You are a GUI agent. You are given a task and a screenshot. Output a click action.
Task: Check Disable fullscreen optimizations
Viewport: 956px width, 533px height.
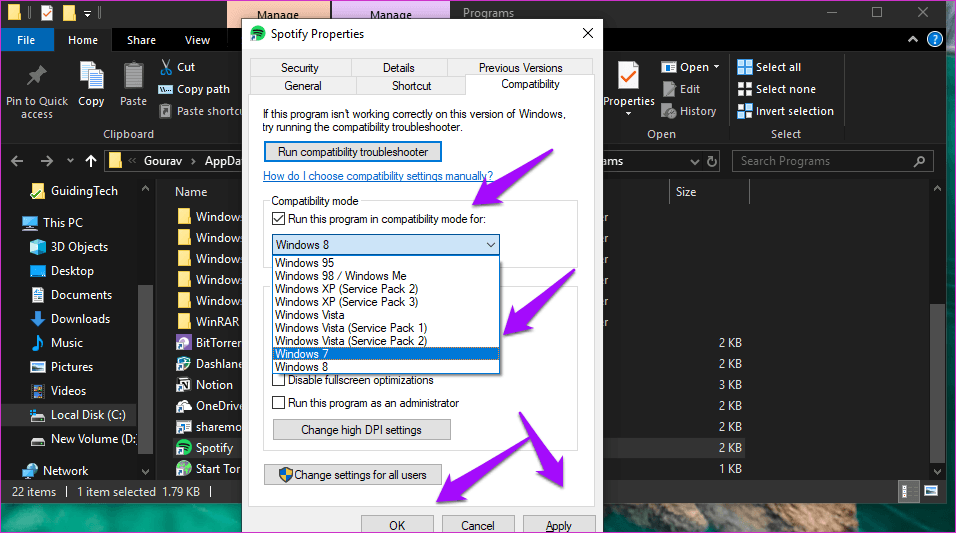279,381
